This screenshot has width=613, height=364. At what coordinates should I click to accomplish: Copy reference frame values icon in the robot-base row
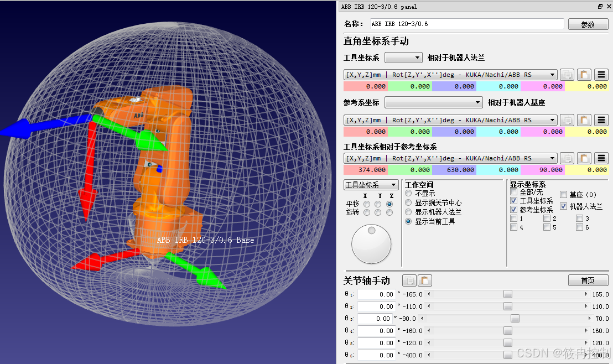(567, 120)
